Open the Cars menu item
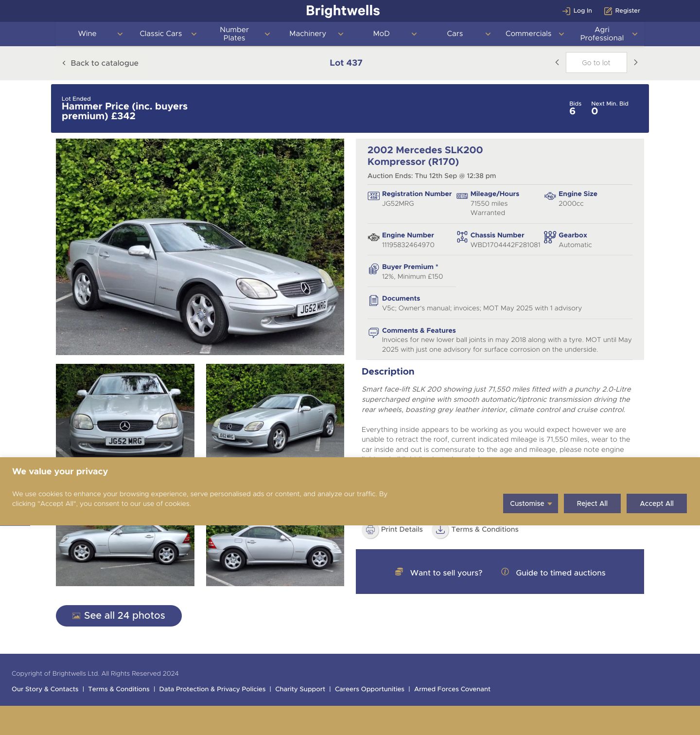This screenshot has width=700, height=735. [455, 34]
